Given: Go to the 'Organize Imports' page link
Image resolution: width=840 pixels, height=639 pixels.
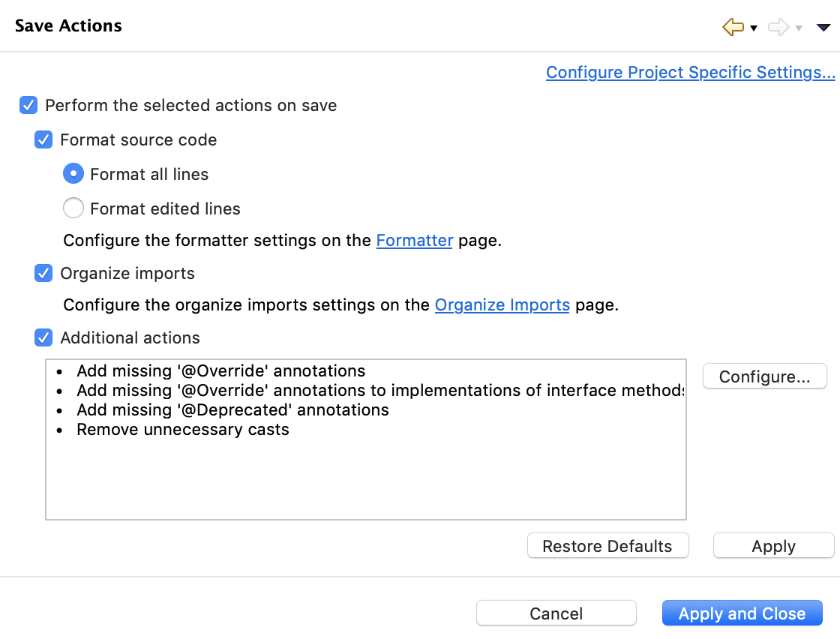Looking at the screenshot, I should (502, 305).
